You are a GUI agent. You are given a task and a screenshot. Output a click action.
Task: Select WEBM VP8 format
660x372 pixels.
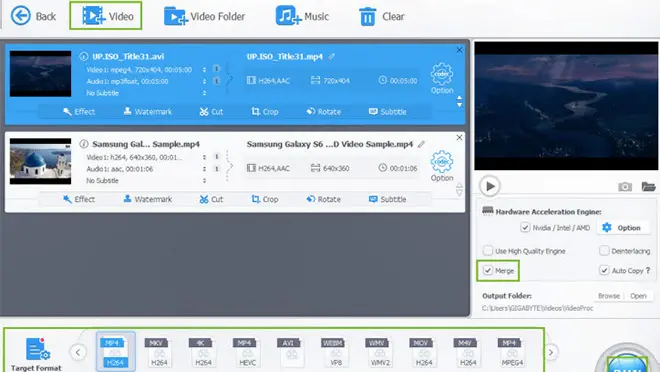click(x=335, y=352)
